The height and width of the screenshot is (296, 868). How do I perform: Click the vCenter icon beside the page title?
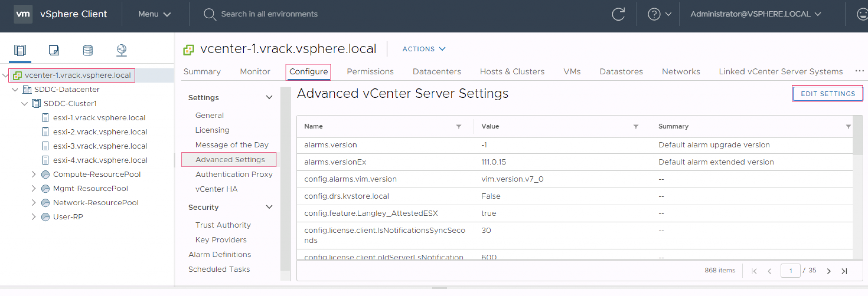click(188, 50)
